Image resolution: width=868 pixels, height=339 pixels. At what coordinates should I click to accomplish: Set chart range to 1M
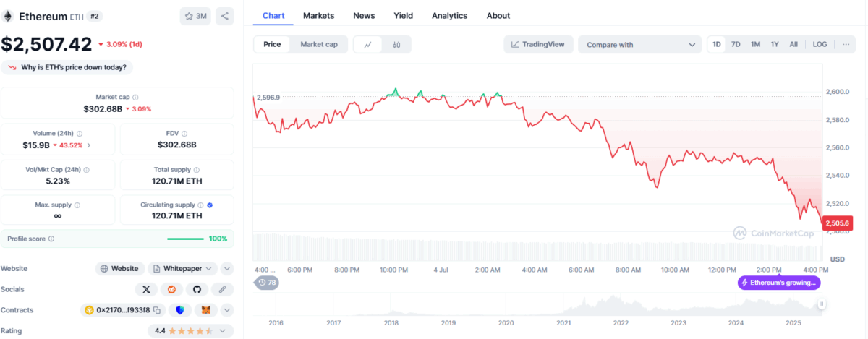(x=755, y=44)
